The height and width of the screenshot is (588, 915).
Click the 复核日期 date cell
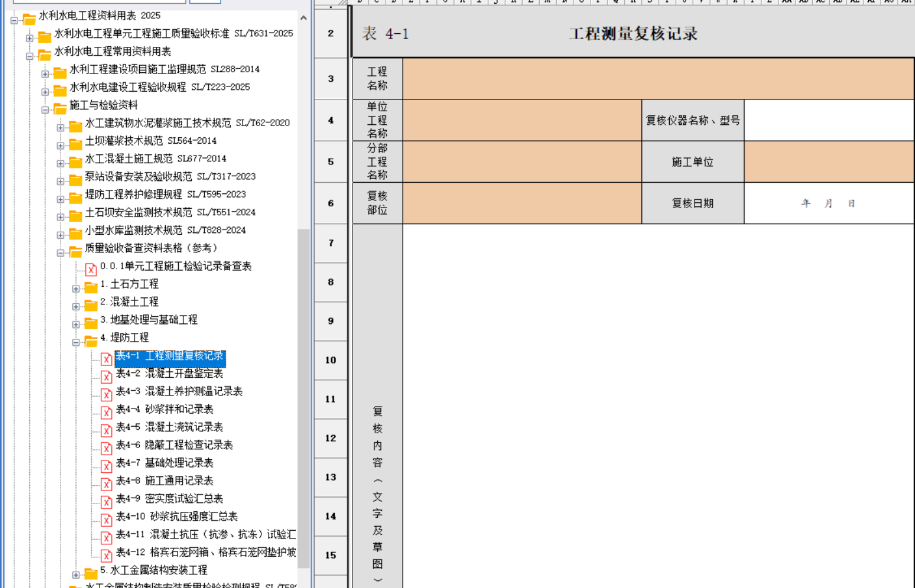click(x=828, y=204)
